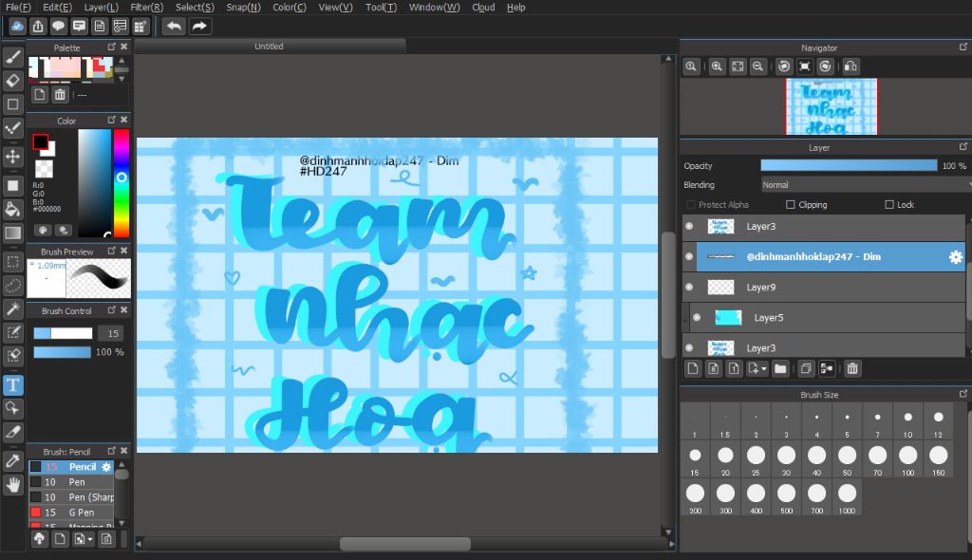Click the Navigator rotate left icon

[x=784, y=66]
